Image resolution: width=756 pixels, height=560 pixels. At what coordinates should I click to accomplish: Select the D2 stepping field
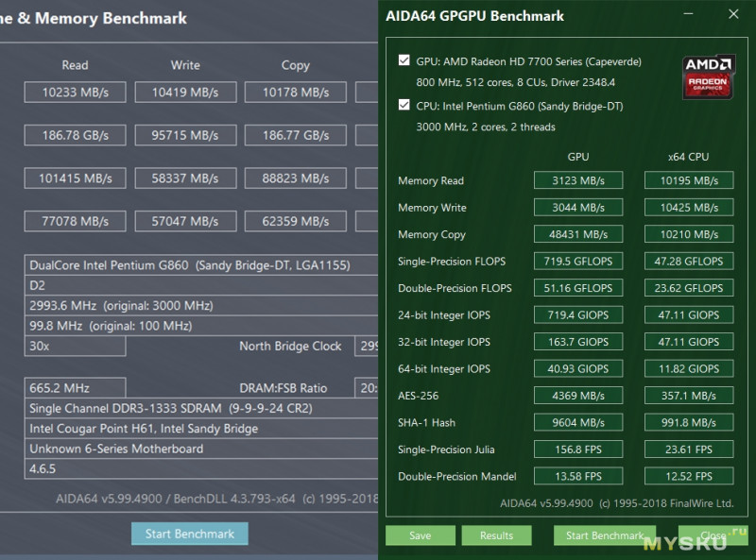point(201,285)
